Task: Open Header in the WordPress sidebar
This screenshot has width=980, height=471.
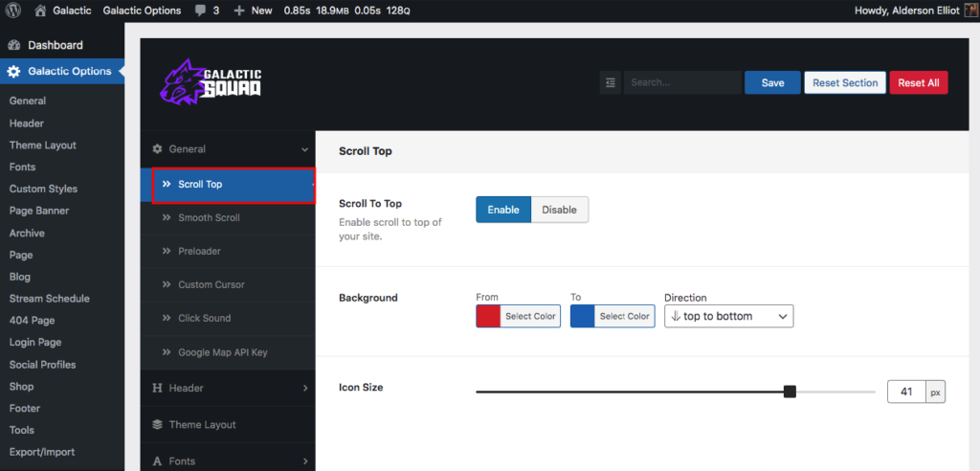Action: 26,123
